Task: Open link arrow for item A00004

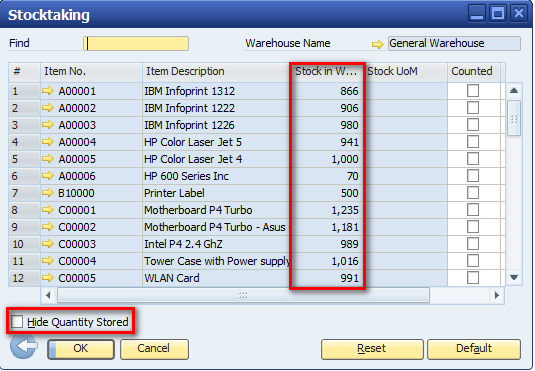Action: tap(48, 142)
